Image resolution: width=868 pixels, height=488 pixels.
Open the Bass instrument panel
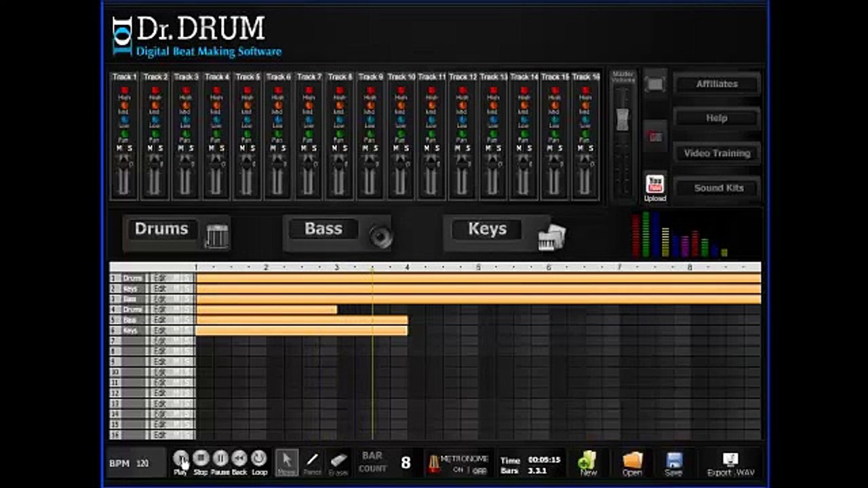click(x=323, y=229)
